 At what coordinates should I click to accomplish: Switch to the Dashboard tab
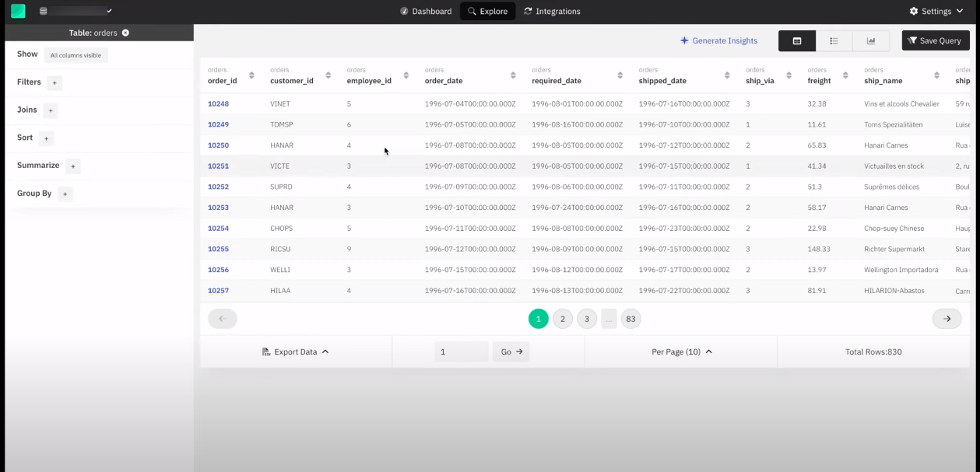426,11
